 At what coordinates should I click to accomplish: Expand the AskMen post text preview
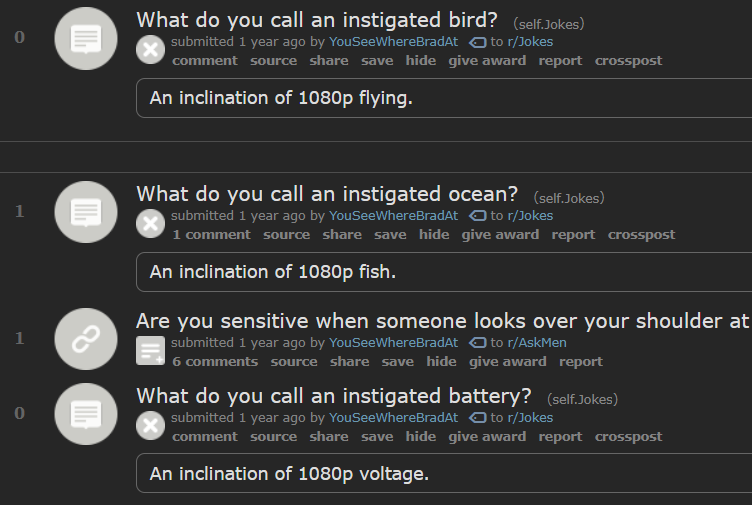(x=150, y=350)
